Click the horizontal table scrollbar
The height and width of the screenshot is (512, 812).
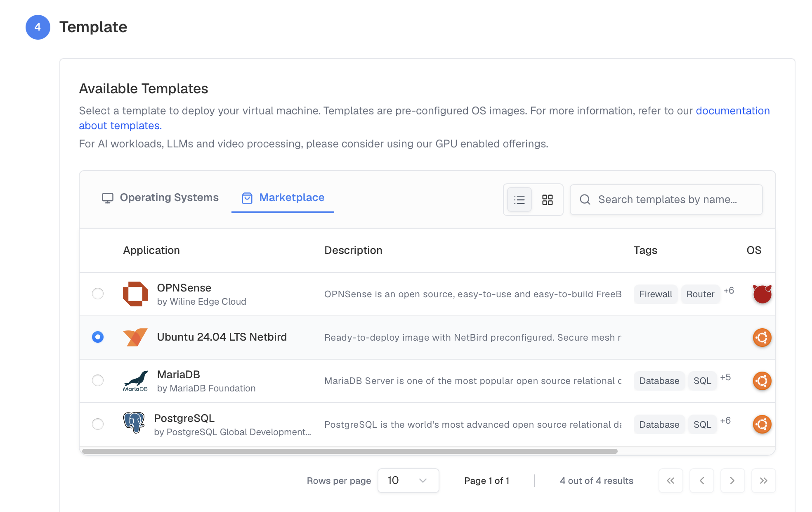tap(350, 451)
